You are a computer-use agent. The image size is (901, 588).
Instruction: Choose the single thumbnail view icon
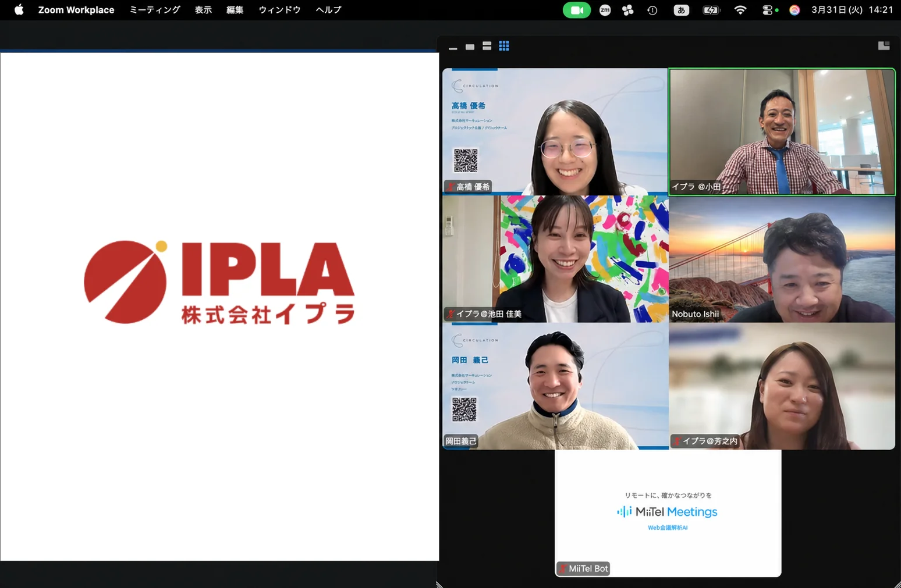click(x=470, y=47)
